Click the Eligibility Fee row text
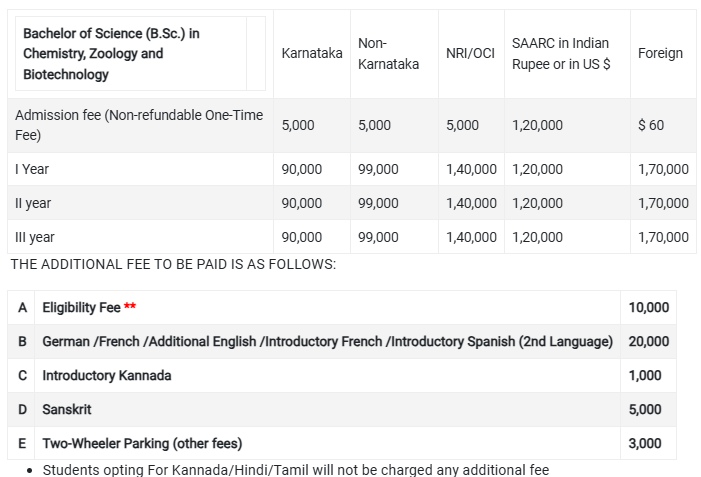Image resolution: width=701 pixels, height=477 pixels. [81, 307]
